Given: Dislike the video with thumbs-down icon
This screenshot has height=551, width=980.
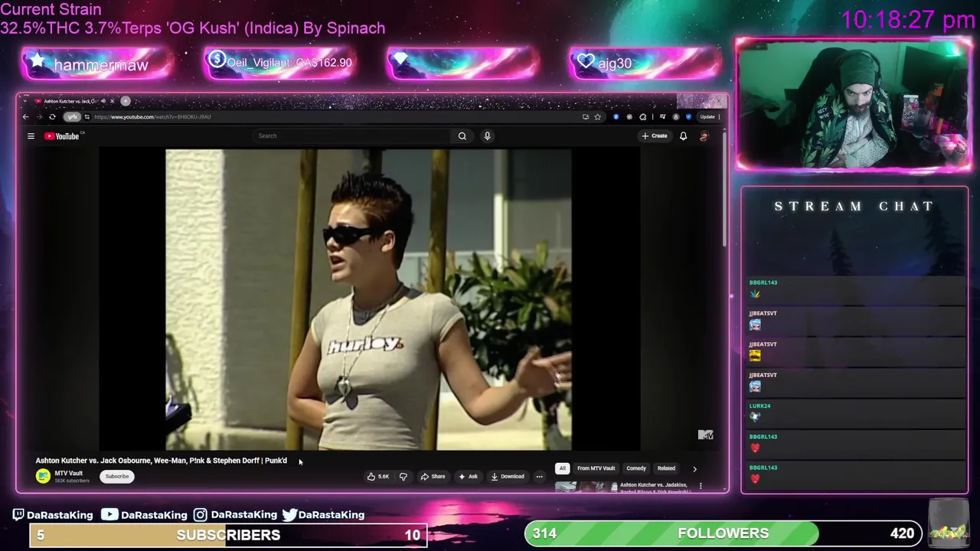Looking at the screenshot, I should coord(403,477).
